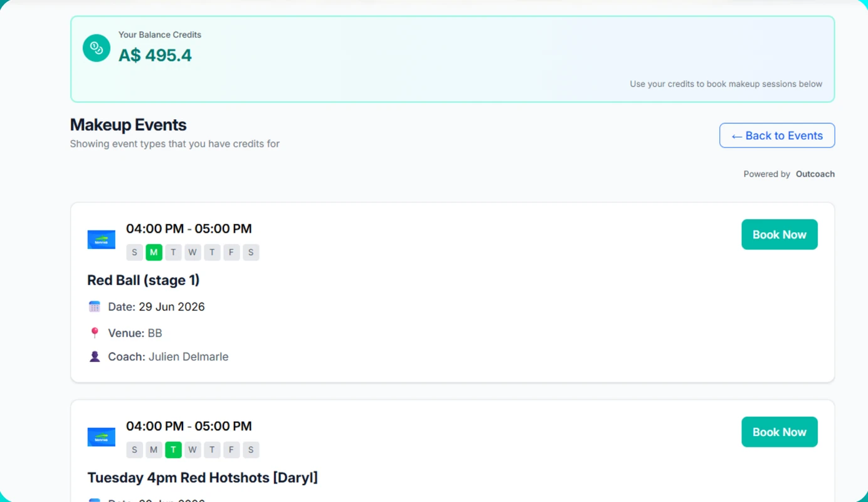The height and width of the screenshot is (502, 868).
Task: Click the Red Ball card time 04:00 PM - 05:00 PM
Action: [189, 228]
